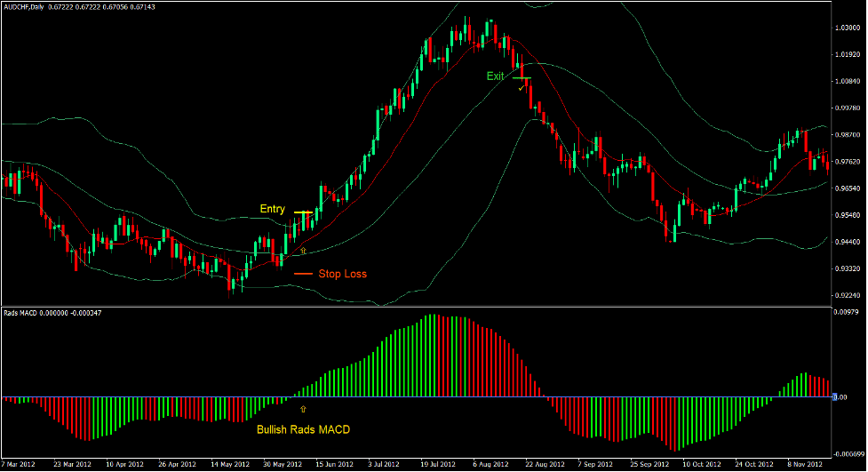Click the checkmark icon under the Exit line
This screenshot has height=472, width=868.
(x=521, y=88)
